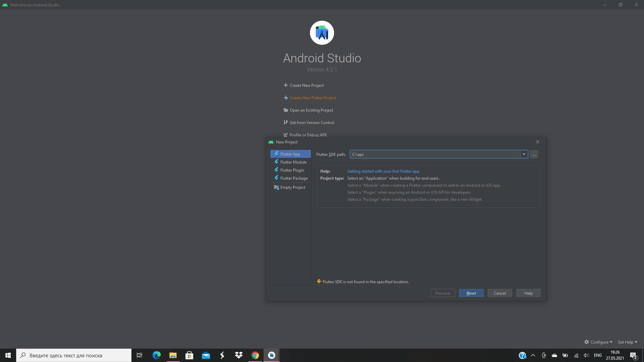644x362 pixels.
Task: Open Dropbox from the taskbar
Action: 238,355
